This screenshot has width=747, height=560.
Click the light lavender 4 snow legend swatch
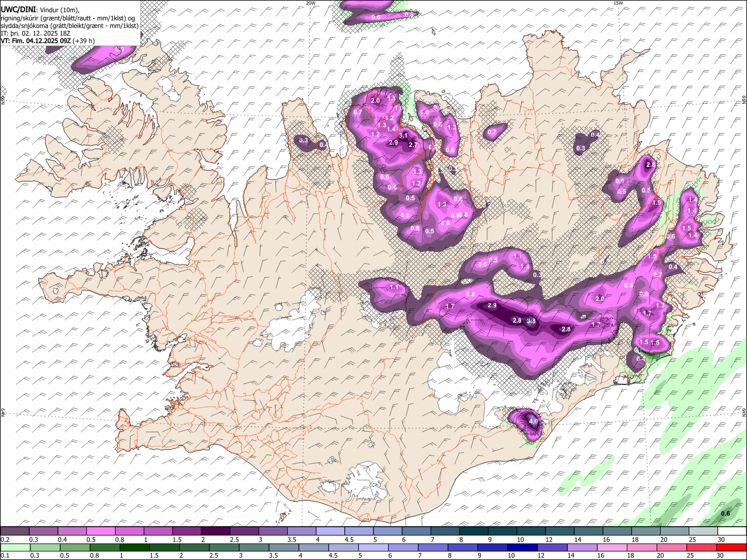click(330, 531)
